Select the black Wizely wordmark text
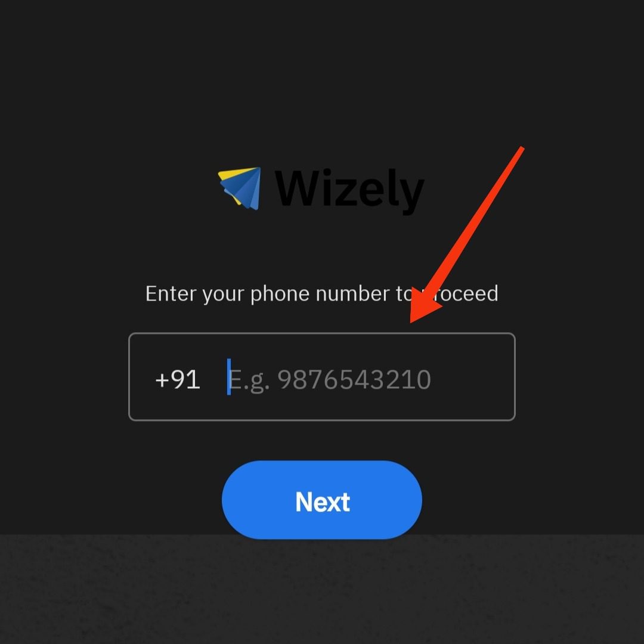The image size is (644, 644). 349,190
